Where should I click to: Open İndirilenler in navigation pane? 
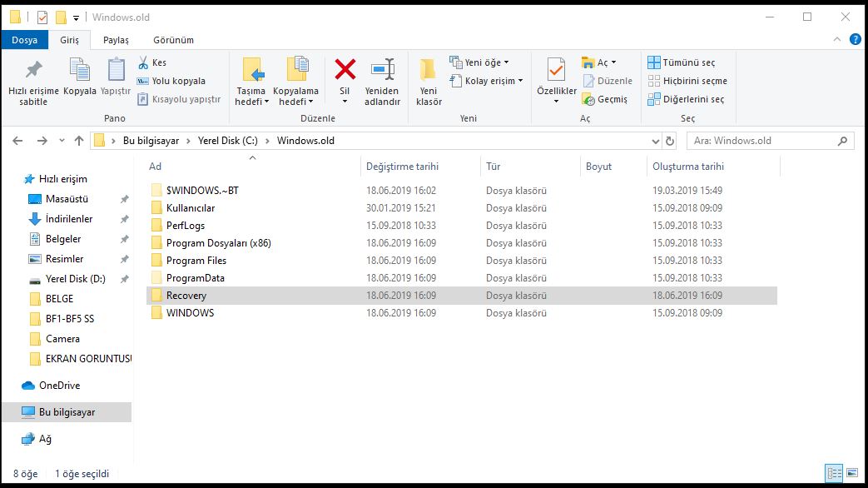61,219
